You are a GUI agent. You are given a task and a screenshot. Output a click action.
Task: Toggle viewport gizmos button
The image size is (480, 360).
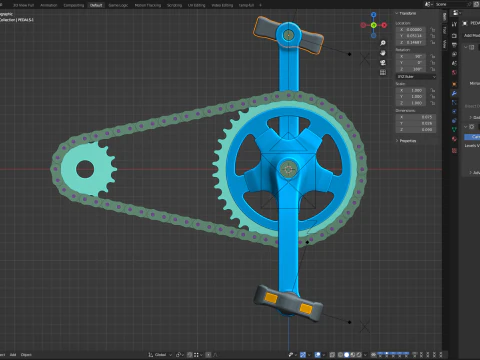pyautogui.click(x=303, y=355)
